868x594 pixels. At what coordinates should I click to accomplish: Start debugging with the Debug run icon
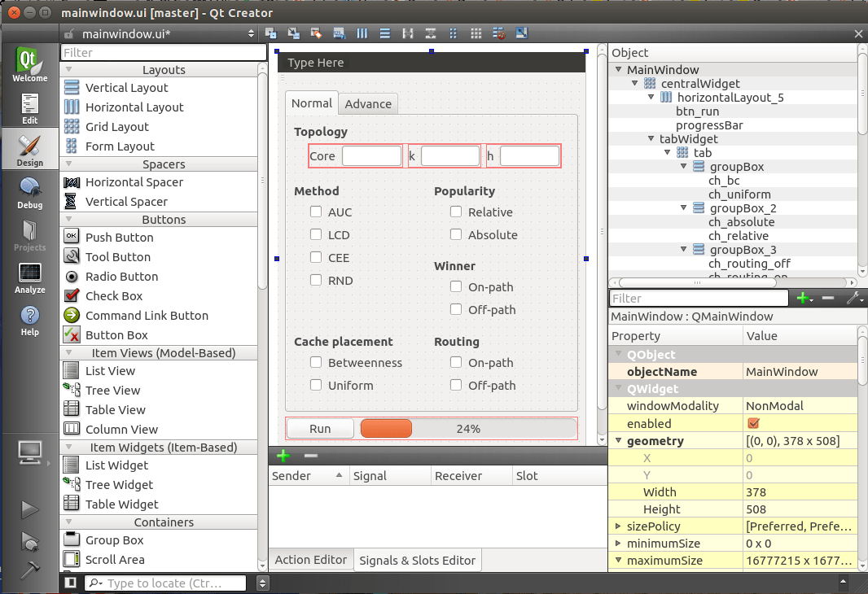click(x=30, y=541)
